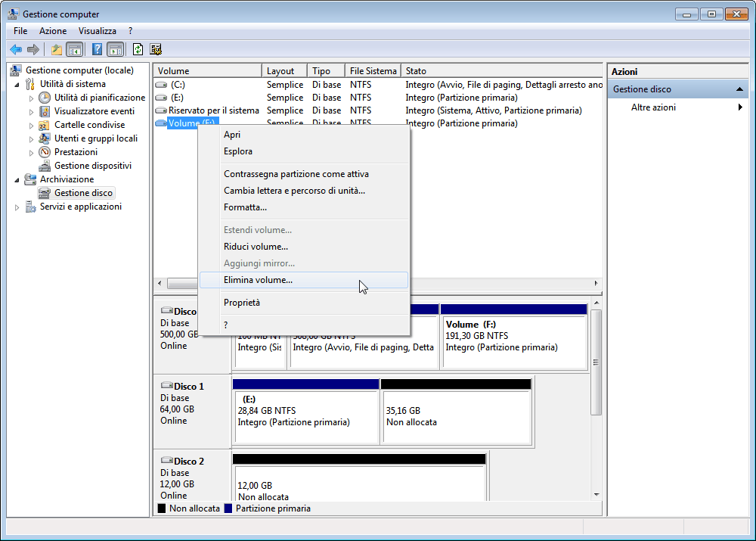Sort by the File Sistema column header
The height and width of the screenshot is (541, 756).
click(373, 71)
